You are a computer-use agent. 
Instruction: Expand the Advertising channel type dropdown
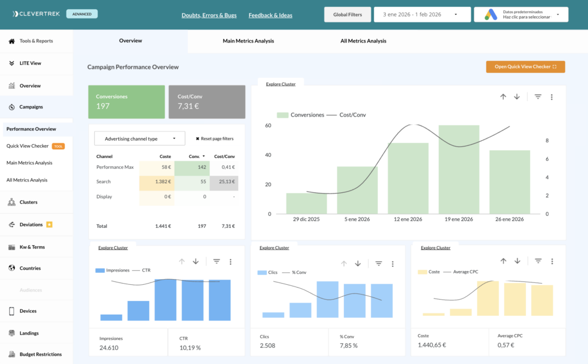click(x=140, y=139)
